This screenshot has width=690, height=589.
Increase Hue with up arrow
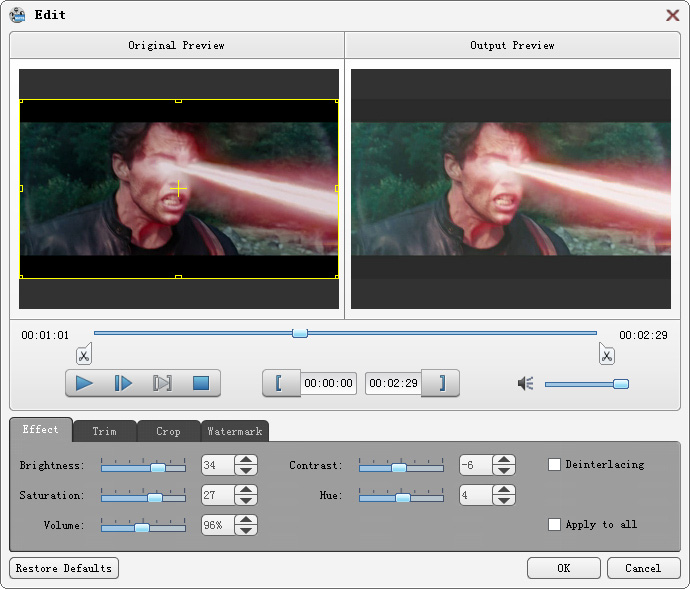coord(504,490)
